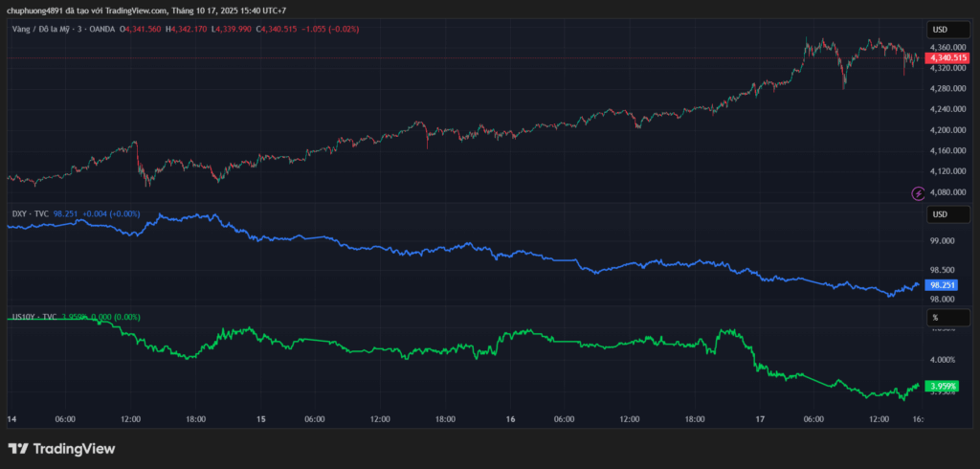Click the 16 date marker on time axis
This screenshot has height=469, width=980.
pos(511,419)
